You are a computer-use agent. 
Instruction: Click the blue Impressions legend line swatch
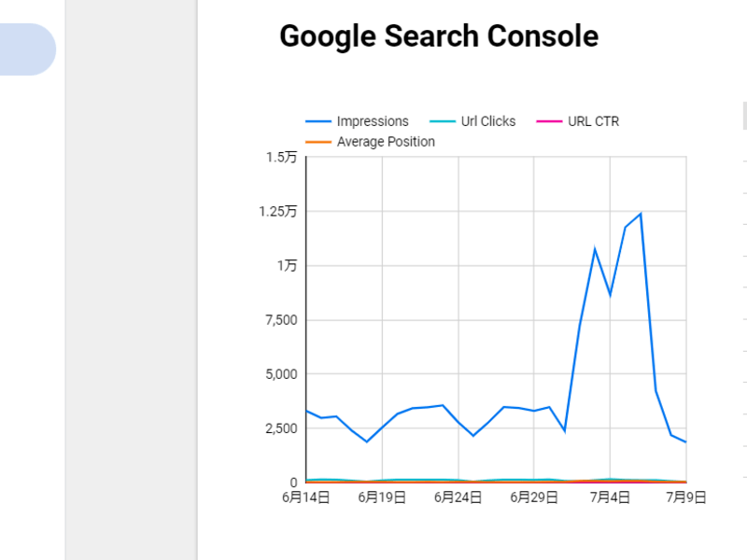pyautogui.click(x=318, y=121)
